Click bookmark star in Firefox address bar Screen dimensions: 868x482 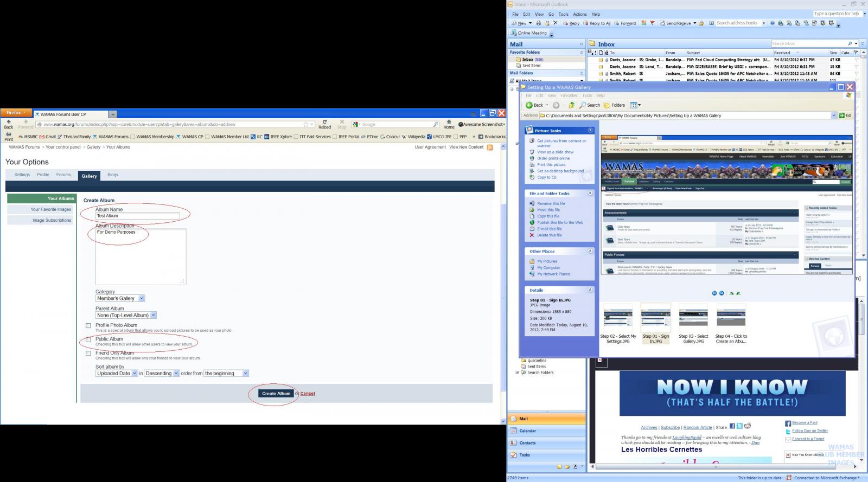point(306,124)
